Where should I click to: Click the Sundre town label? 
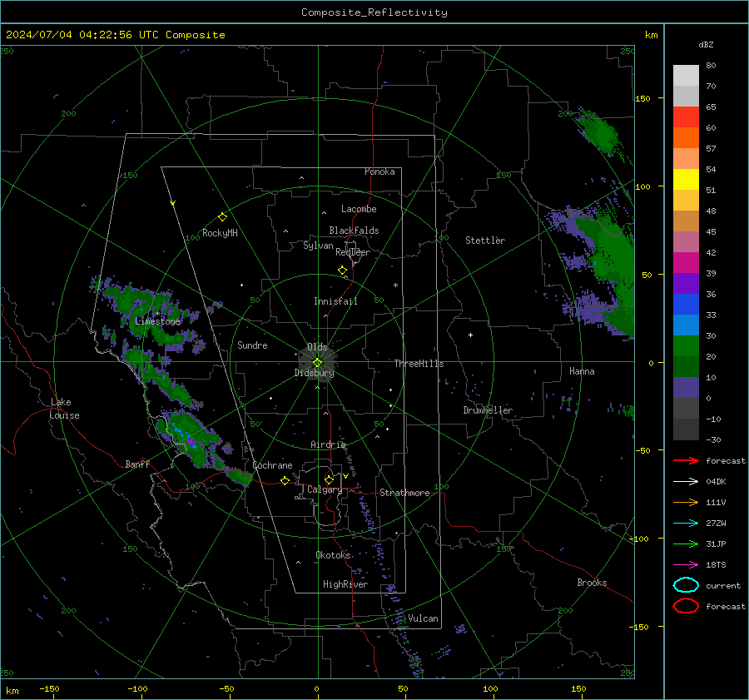click(x=252, y=345)
